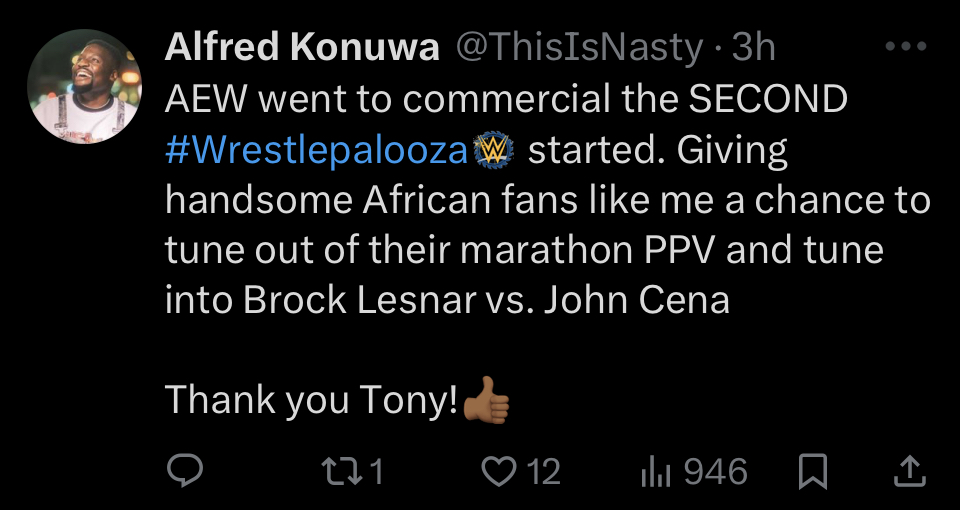
Task: Open the three-dot more options menu
Action: (907, 46)
